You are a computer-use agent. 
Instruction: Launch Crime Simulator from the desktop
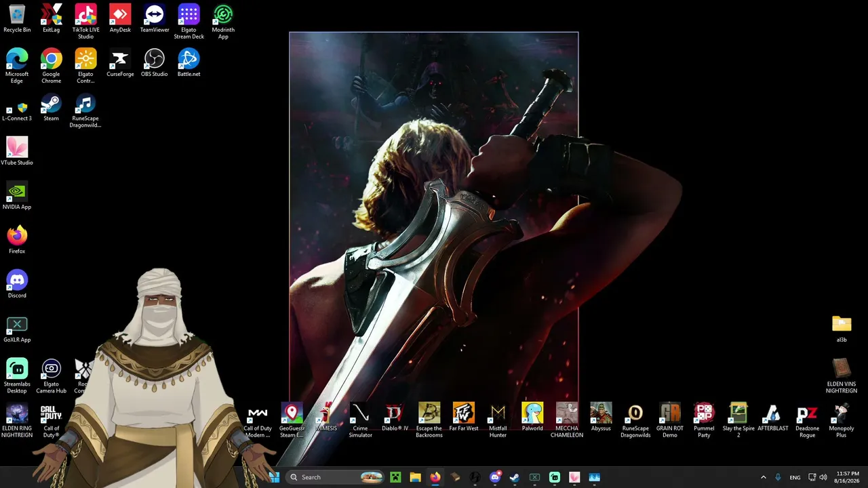click(360, 420)
